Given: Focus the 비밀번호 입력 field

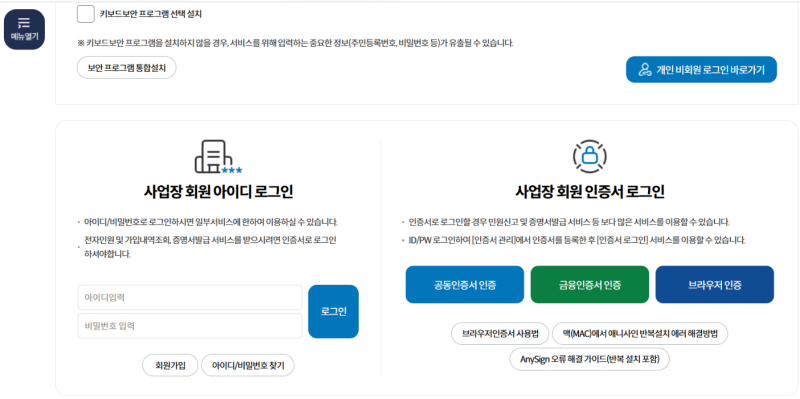Looking at the screenshot, I should (190, 326).
